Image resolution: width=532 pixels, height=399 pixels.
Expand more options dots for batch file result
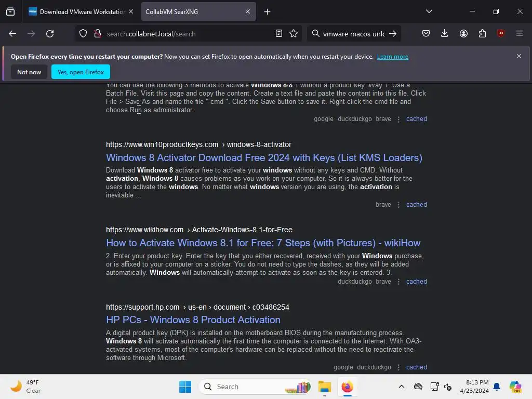(398, 119)
